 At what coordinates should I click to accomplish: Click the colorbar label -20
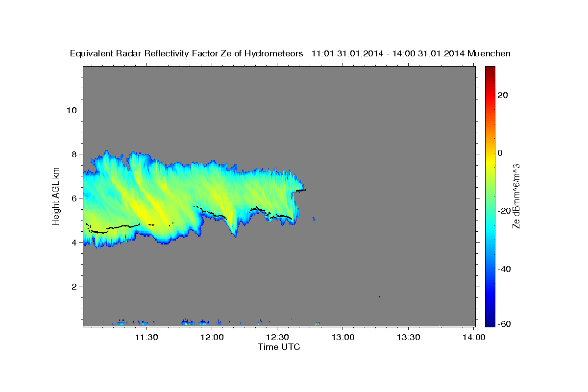503,211
